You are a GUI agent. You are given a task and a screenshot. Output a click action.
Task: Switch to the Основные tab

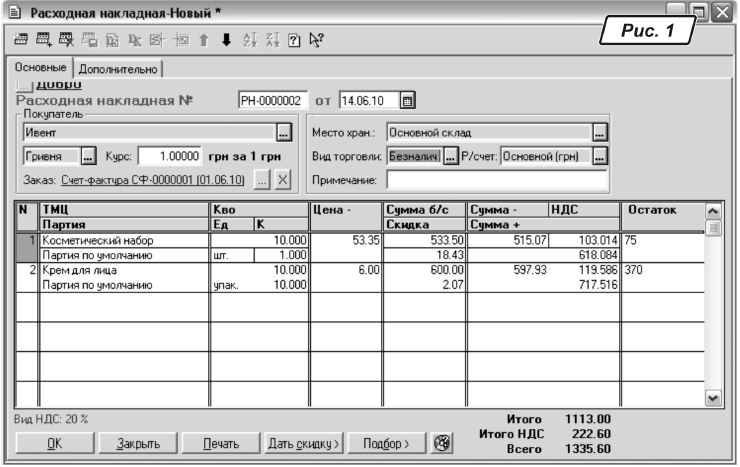(x=41, y=67)
